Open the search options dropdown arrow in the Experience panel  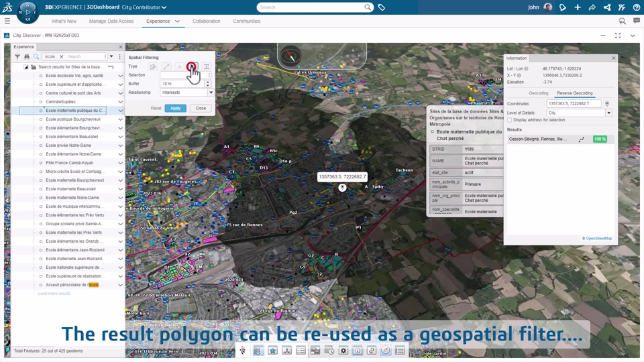(111, 56)
